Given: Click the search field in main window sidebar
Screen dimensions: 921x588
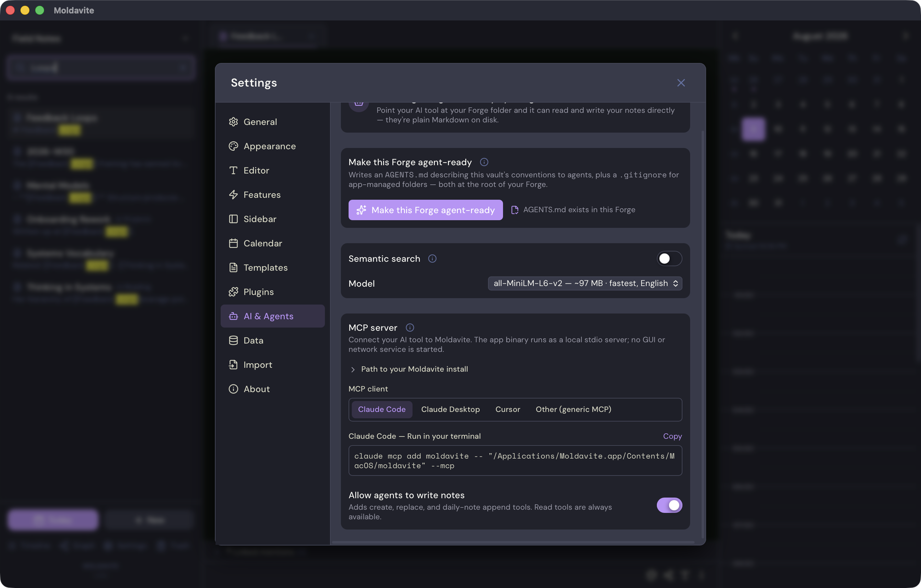Looking at the screenshot, I should (x=101, y=68).
